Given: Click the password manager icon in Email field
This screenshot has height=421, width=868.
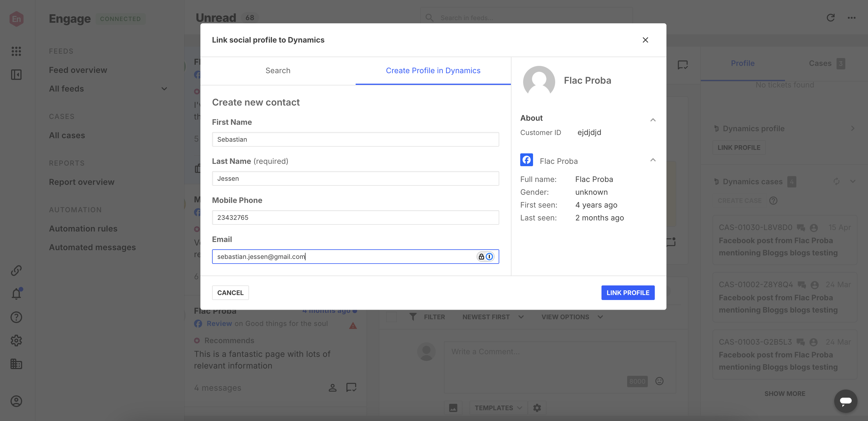Looking at the screenshot, I should (x=489, y=257).
